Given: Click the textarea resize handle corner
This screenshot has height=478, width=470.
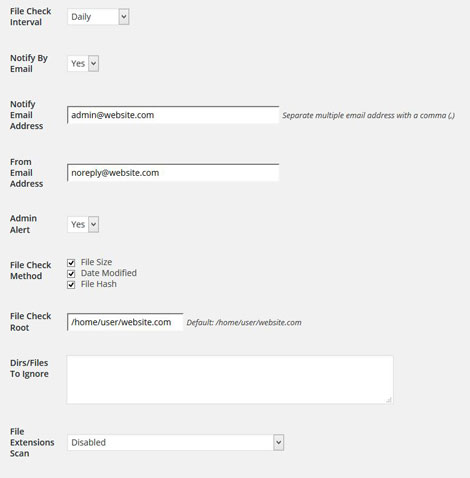Looking at the screenshot, I should 389,400.
